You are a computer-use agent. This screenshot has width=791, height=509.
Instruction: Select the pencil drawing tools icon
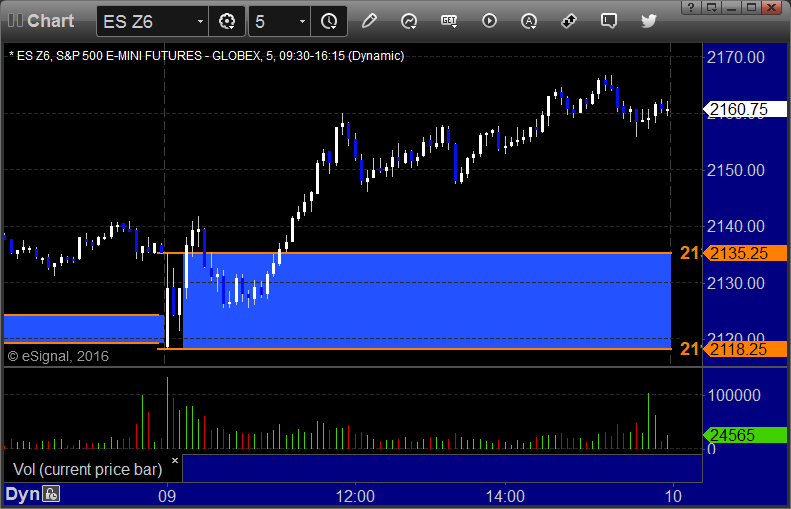369,21
